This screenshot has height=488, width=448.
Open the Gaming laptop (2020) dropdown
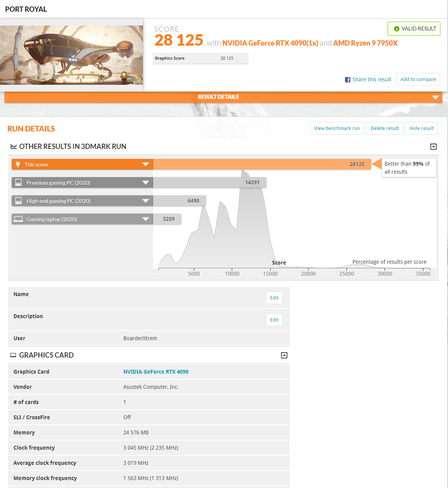point(146,219)
